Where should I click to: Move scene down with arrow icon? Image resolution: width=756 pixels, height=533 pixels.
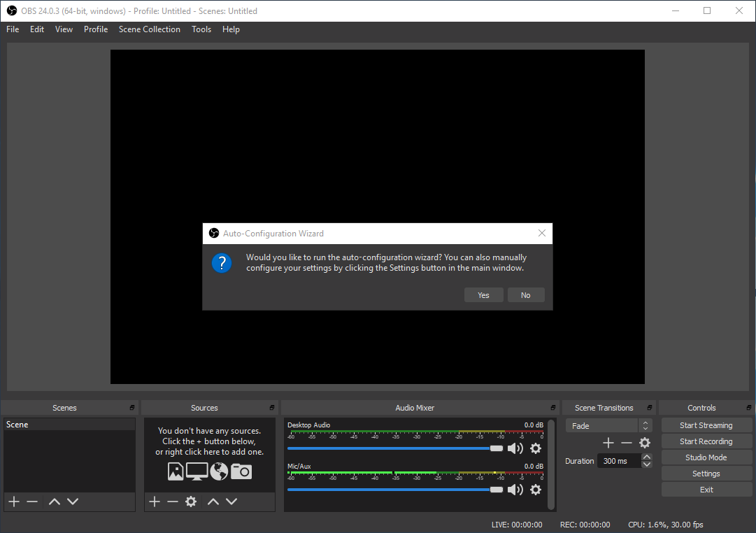73,502
